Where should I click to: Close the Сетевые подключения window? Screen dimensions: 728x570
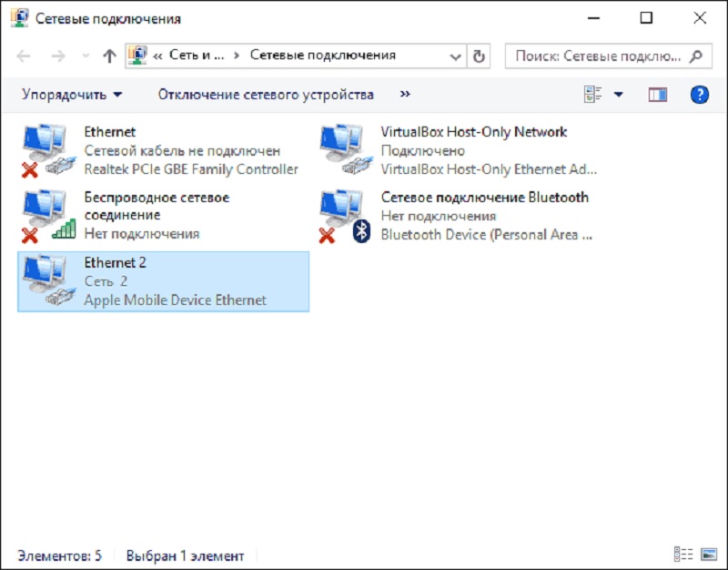click(700, 18)
